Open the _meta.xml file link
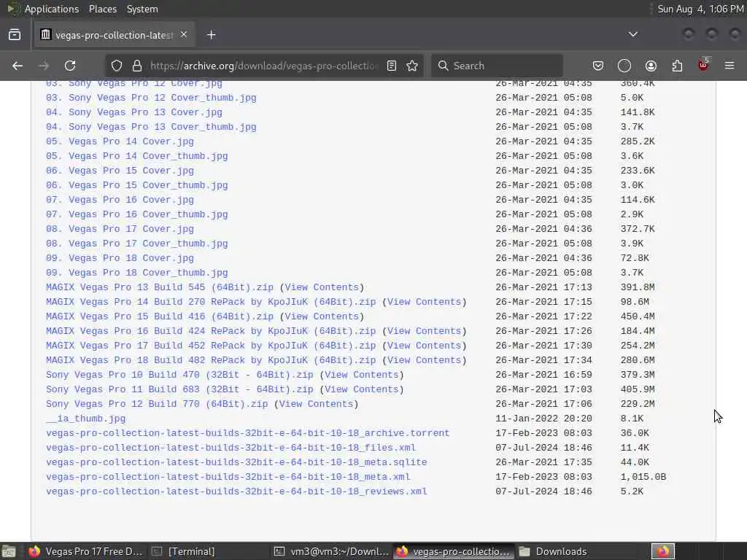This screenshot has width=747, height=560. pos(228,477)
